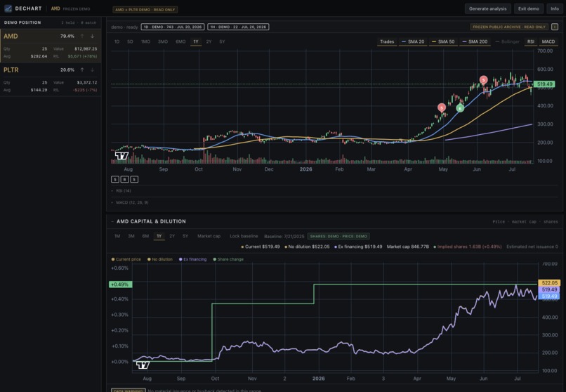
Task: Enable the Bollinger bands overlay
Action: pos(507,42)
